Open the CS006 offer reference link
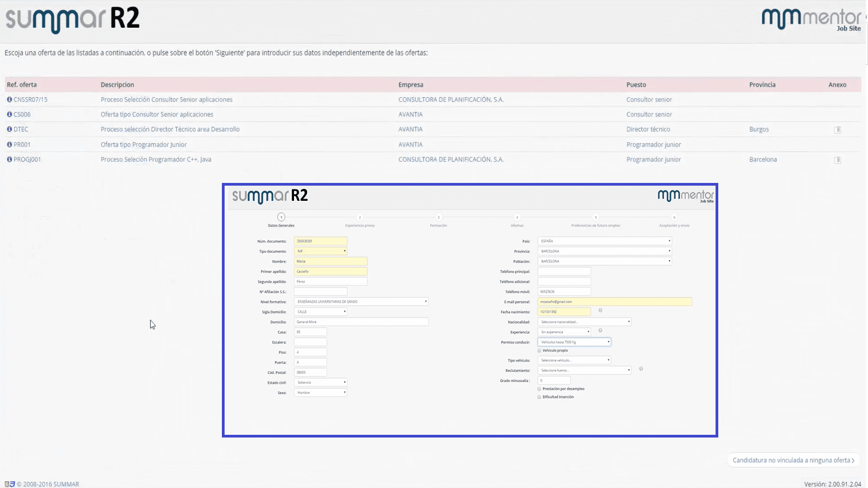The image size is (868, 488). pos(22,115)
